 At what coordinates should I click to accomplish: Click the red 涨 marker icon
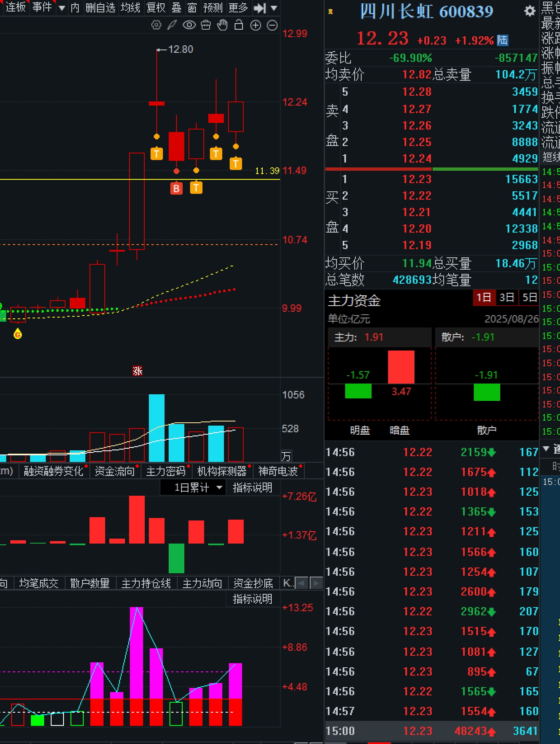[x=137, y=371]
